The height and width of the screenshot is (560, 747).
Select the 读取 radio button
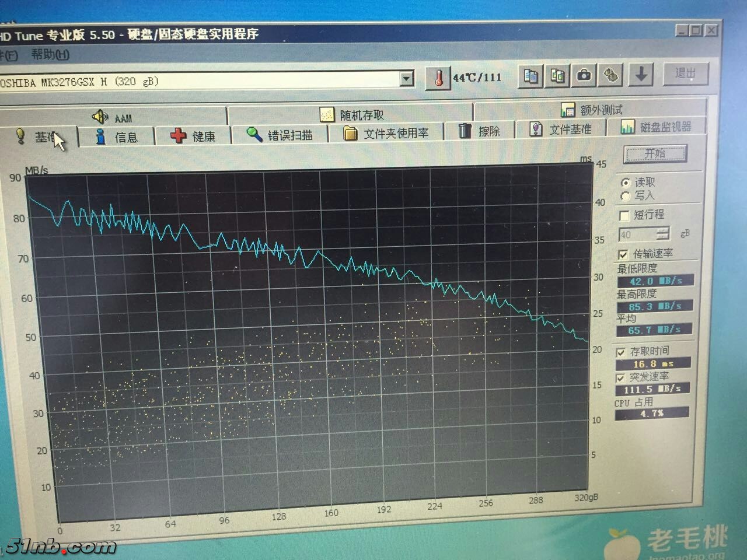pos(626,183)
